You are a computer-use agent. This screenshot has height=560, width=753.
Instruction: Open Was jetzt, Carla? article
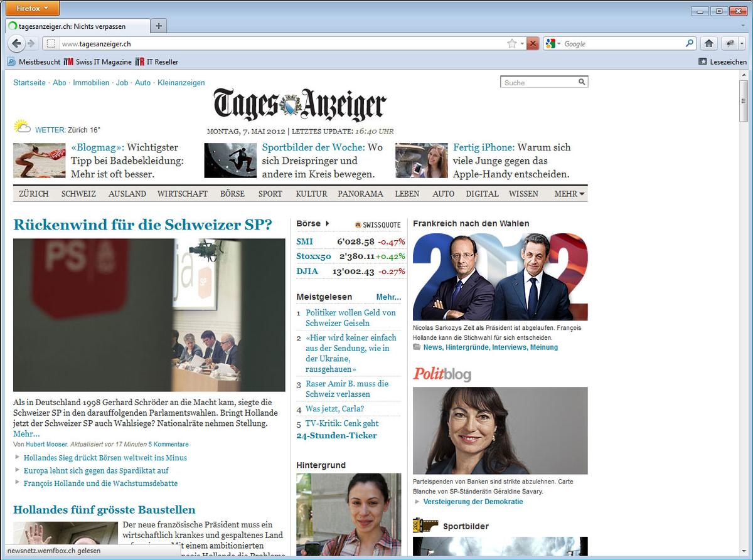[x=334, y=409]
